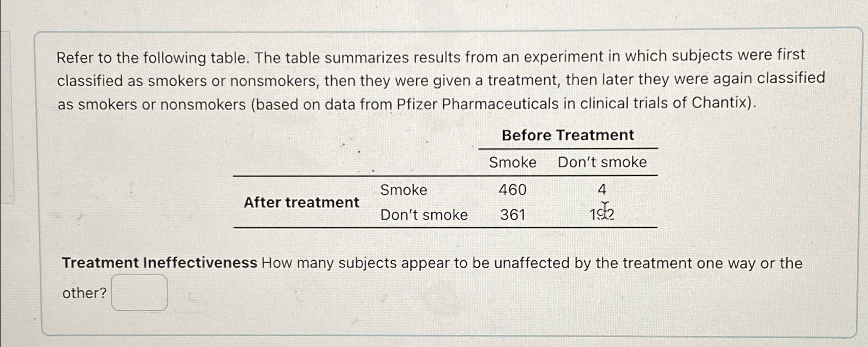Click the text cursor near 192

click(605, 208)
